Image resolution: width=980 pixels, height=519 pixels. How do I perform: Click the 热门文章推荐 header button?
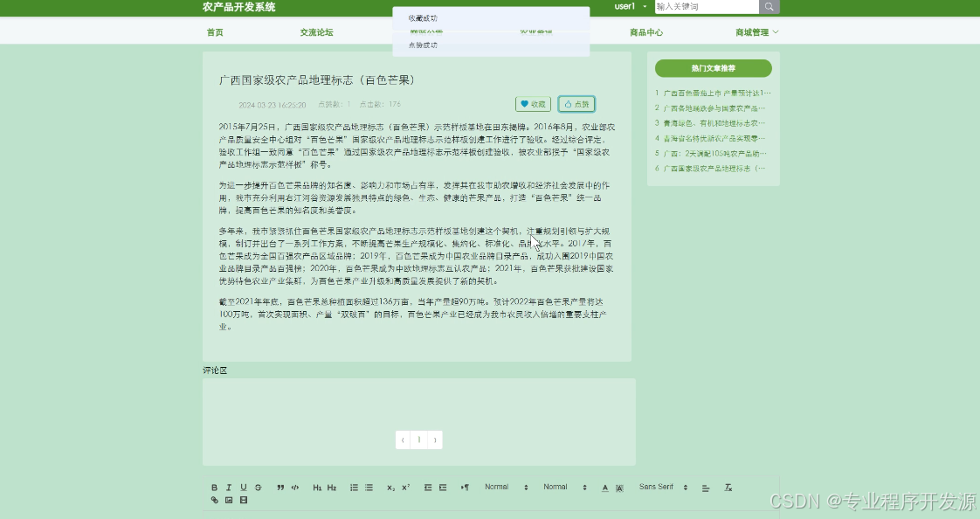(713, 68)
